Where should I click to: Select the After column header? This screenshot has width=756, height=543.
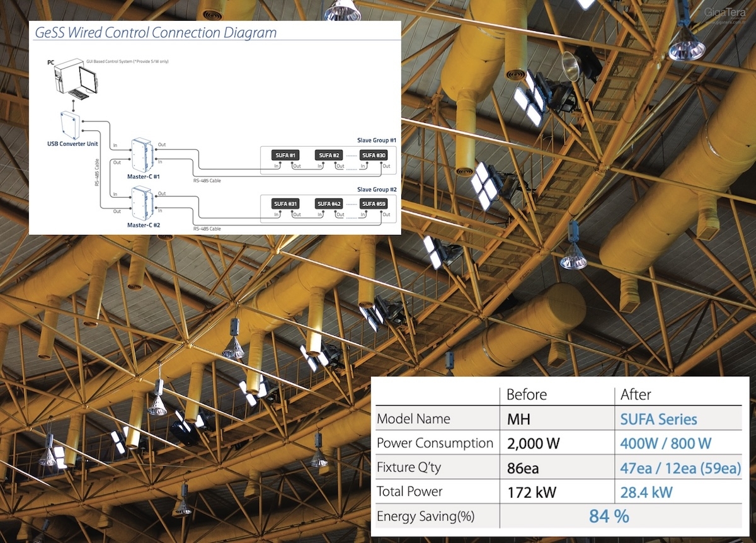636,395
